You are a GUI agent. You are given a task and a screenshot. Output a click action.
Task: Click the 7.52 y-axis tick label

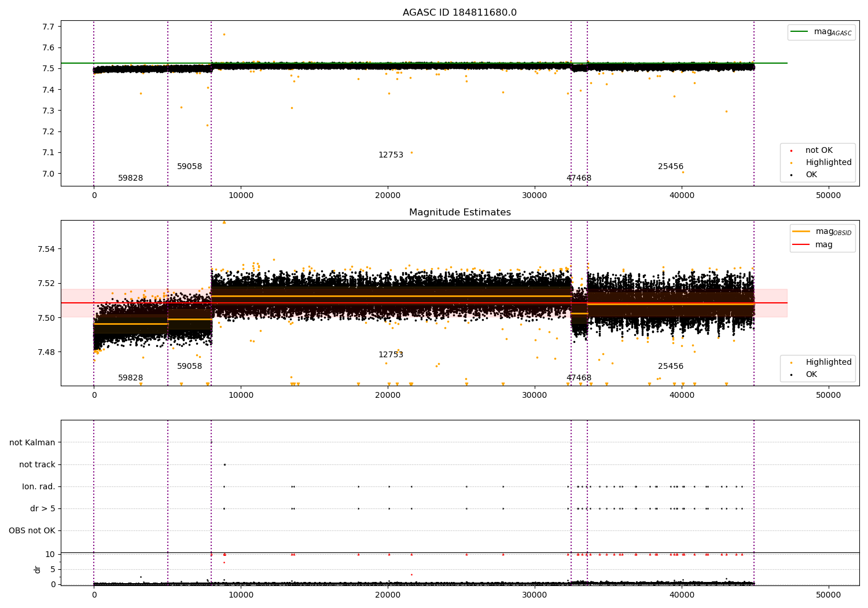click(46, 283)
